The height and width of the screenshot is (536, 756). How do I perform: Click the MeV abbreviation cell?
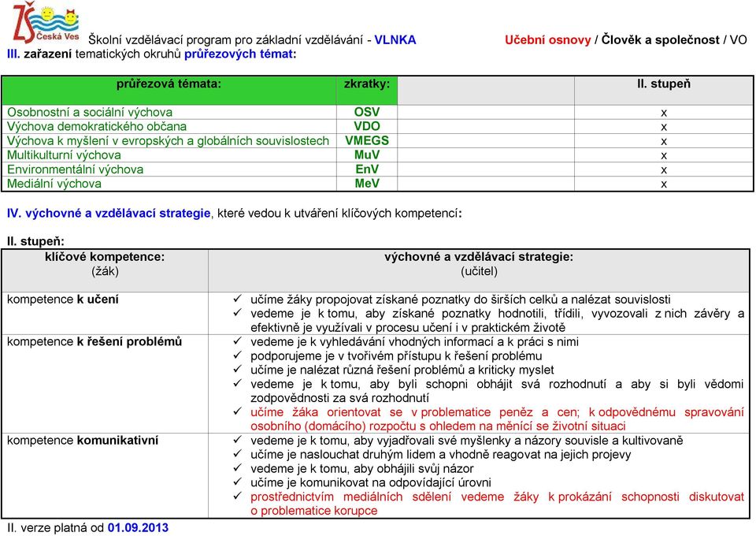coord(366,184)
